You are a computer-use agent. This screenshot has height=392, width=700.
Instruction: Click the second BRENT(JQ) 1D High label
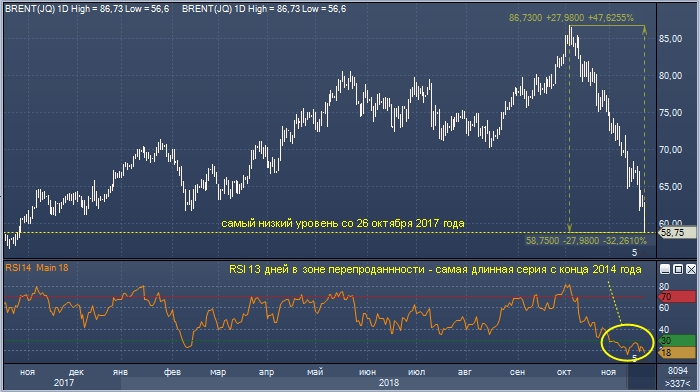(x=264, y=8)
